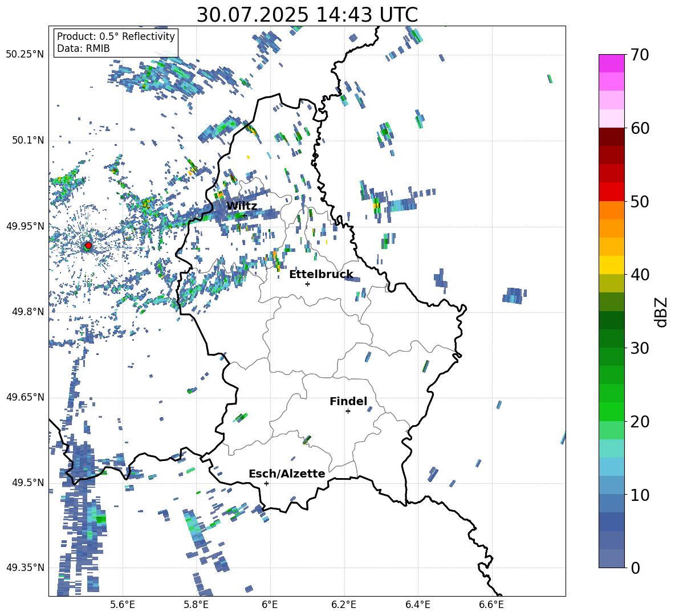This screenshot has width=675, height=616.
Task: Click the magenta top colorbar swatch
Action: click(x=611, y=63)
